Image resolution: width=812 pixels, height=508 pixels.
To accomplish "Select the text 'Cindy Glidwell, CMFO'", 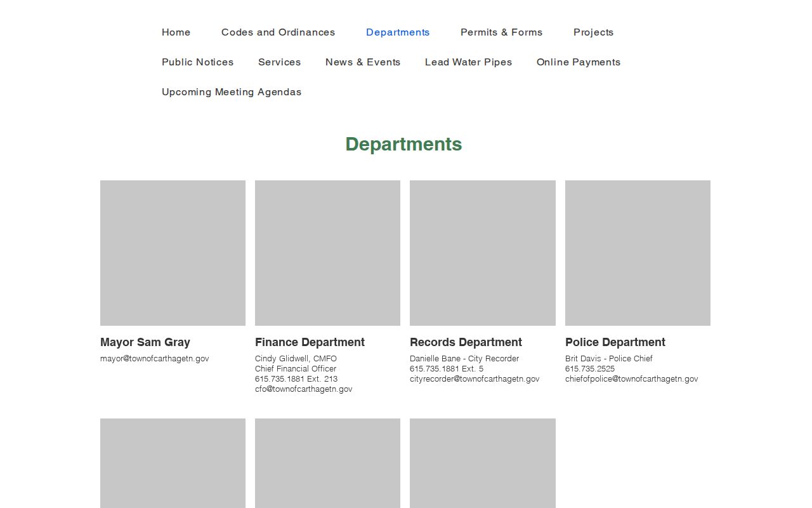I will coord(296,359).
